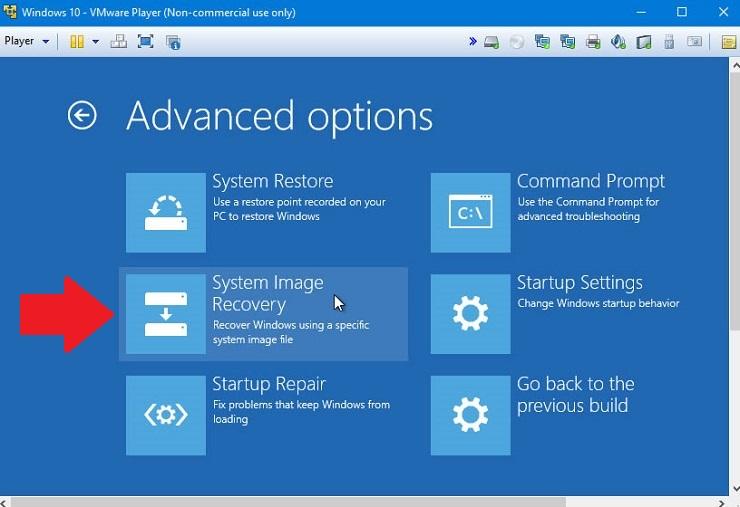The width and height of the screenshot is (740, 507).
Task: Click the sound card device icon
Action: [619, 42]
